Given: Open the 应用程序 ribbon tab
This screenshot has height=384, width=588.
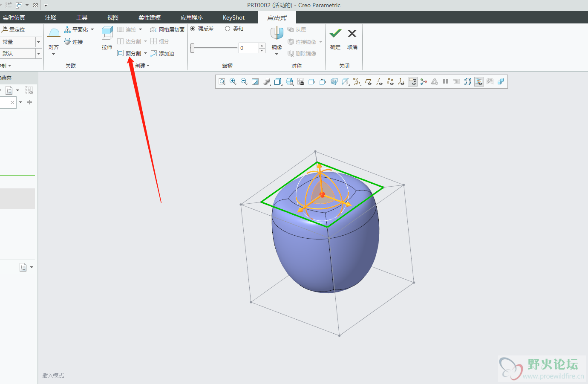Looking at the screenshot, I should (192, 17).
